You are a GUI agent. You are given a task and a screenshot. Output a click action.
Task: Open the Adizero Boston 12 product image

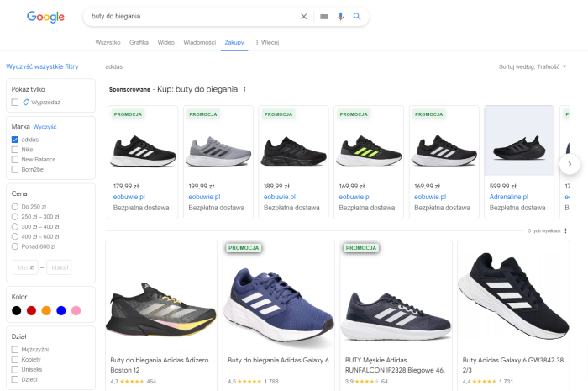[x=161, y=309]
